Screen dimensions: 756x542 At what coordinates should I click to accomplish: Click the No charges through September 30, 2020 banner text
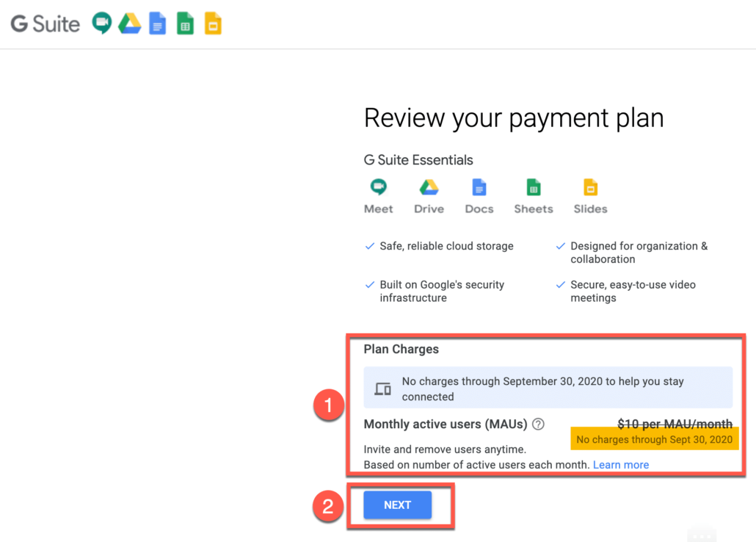tap(543, 389)
